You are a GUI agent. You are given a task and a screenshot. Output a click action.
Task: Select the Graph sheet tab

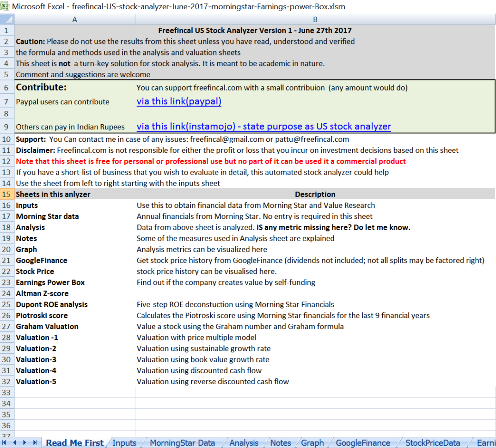click(312, 442)
